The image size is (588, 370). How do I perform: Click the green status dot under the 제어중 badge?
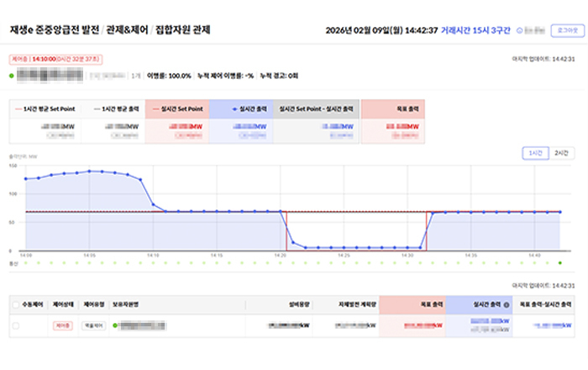click(12, 75)
